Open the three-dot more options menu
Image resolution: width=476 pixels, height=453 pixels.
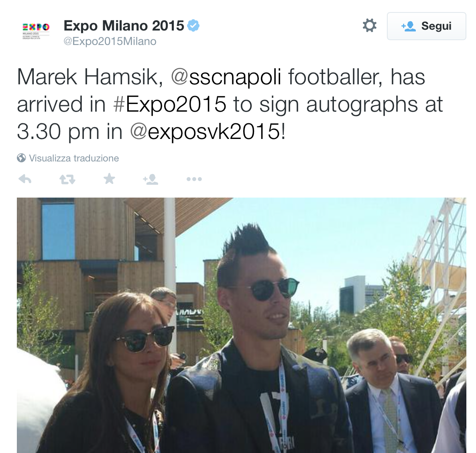point(194,179)
